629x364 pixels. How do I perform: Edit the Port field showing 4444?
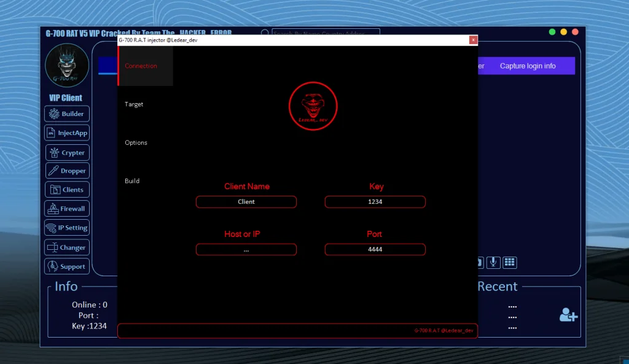click(x=375, y=249)
